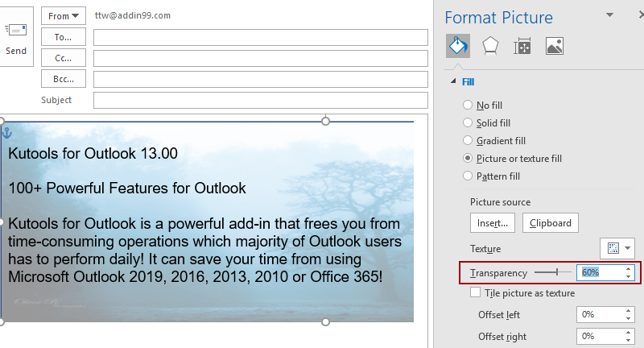The height and width of the screenshot is (348, 644).
Task: Click the Subject input field
Action: click(x=260, y=100)
